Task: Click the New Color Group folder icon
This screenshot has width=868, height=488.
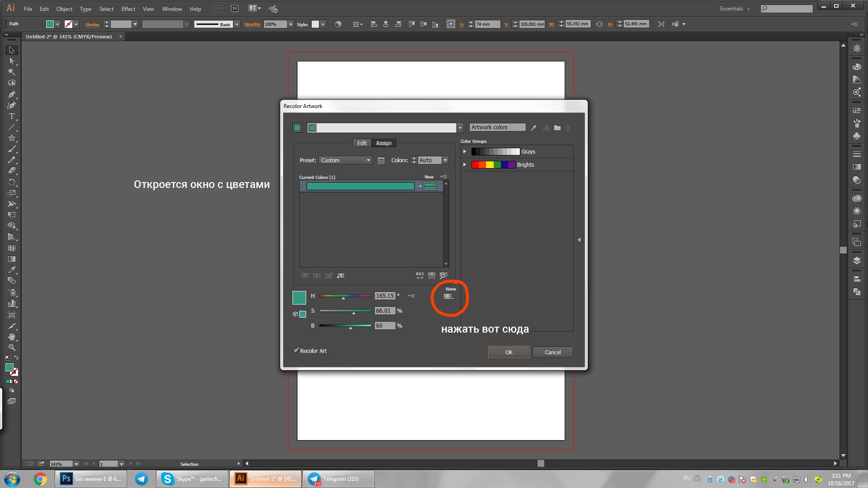Action: (557, 128)
